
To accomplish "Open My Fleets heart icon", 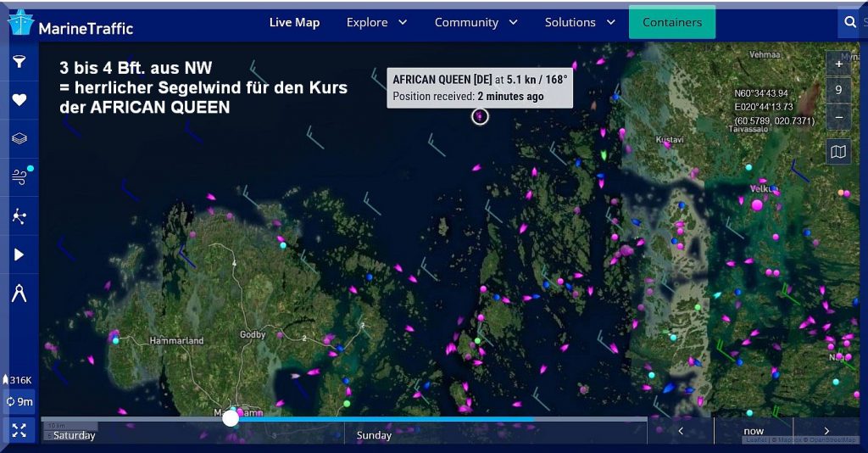I will (x=19, y=100).
